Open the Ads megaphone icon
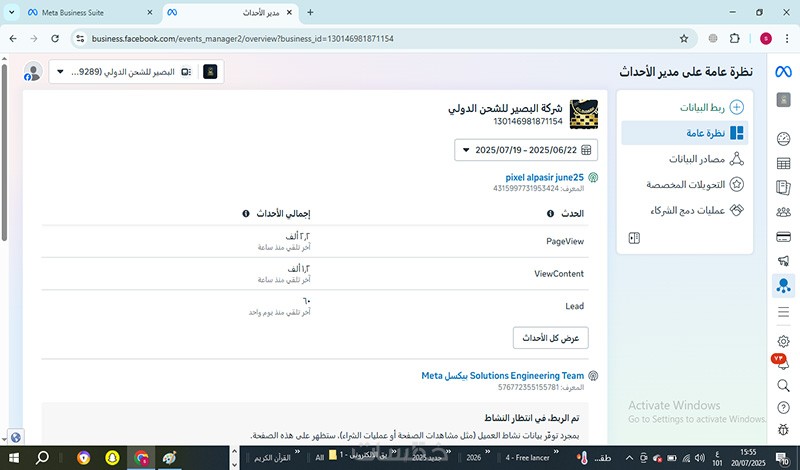Image resolution: width=800 pixels, height=470 pixels. point(783,261)
